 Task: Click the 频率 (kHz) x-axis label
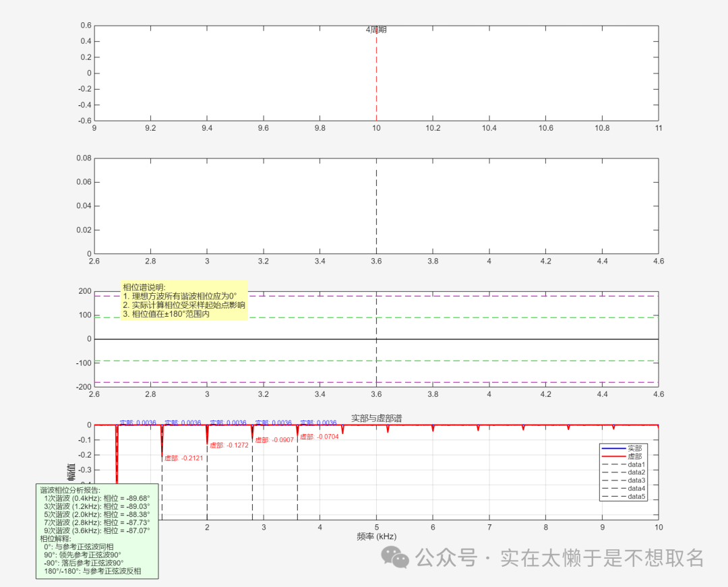[x=376, y=536]
